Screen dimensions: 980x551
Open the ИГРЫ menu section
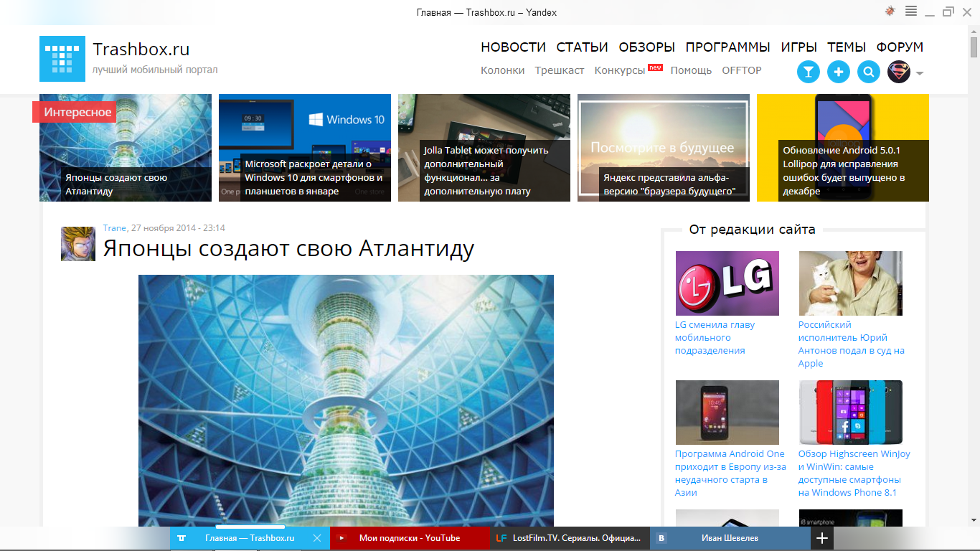click(799, 47)
